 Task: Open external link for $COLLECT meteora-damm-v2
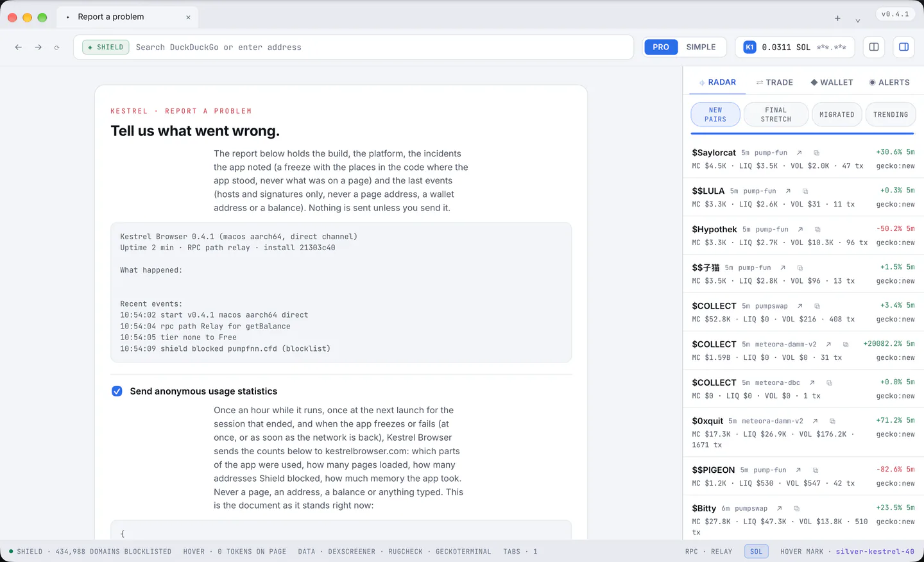point(828,345)
